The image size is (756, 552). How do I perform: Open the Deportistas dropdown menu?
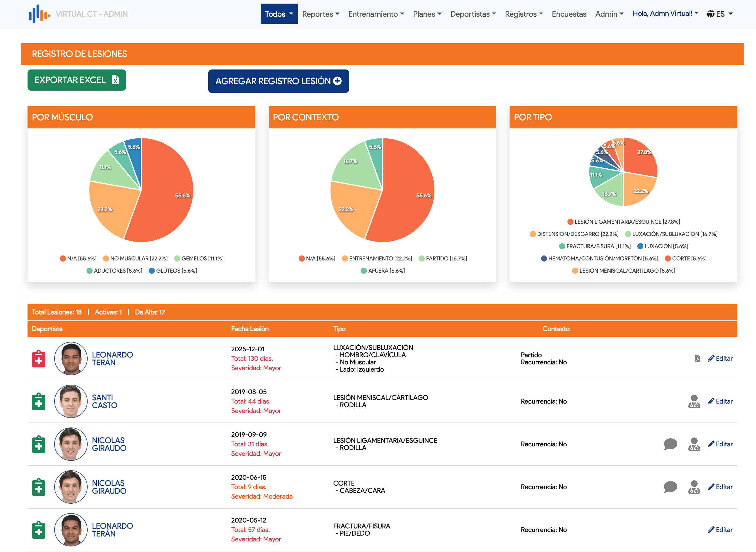pyautogui.click(x=473, y=14)
